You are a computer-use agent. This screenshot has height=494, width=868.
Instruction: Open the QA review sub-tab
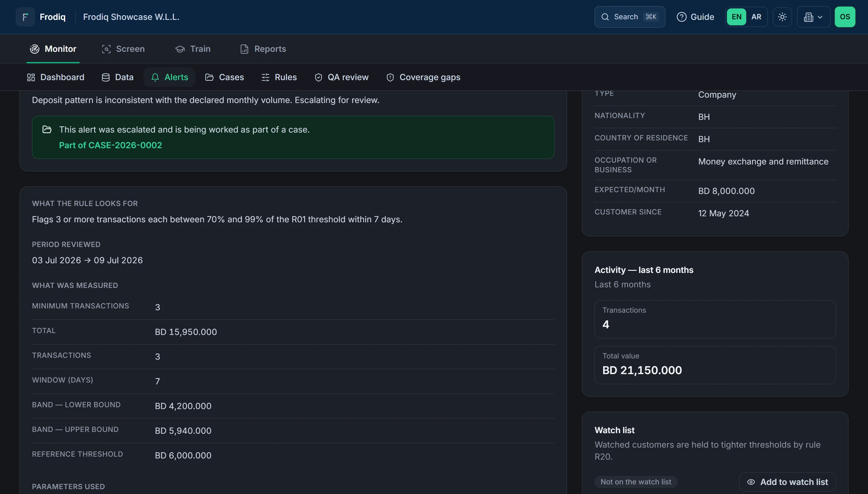[341, 77]
